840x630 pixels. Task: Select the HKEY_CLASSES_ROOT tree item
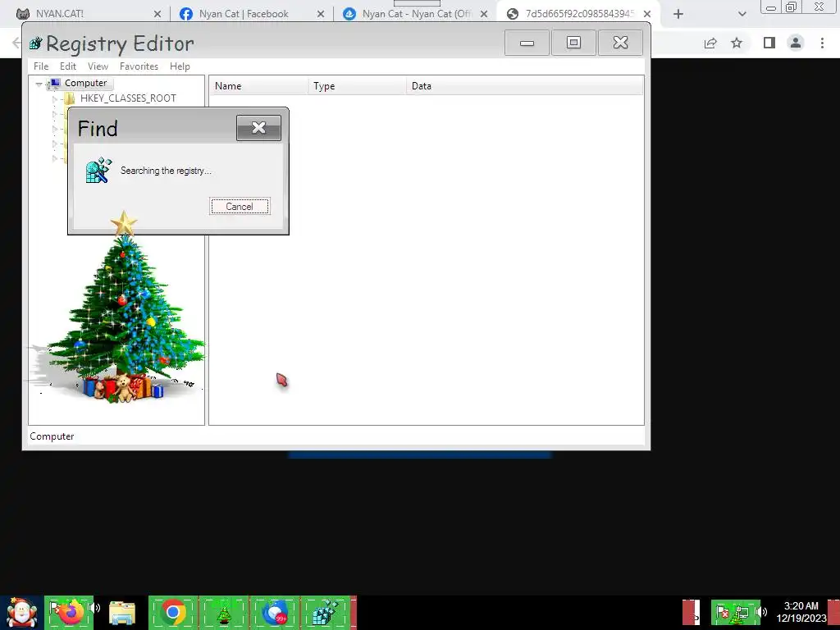pos(128,98)
